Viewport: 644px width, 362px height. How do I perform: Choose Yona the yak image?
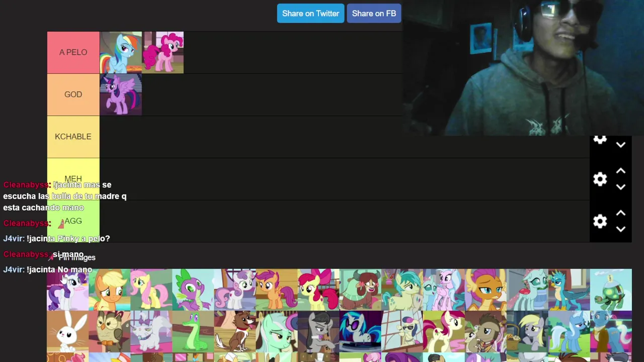(x=360, y=290)
